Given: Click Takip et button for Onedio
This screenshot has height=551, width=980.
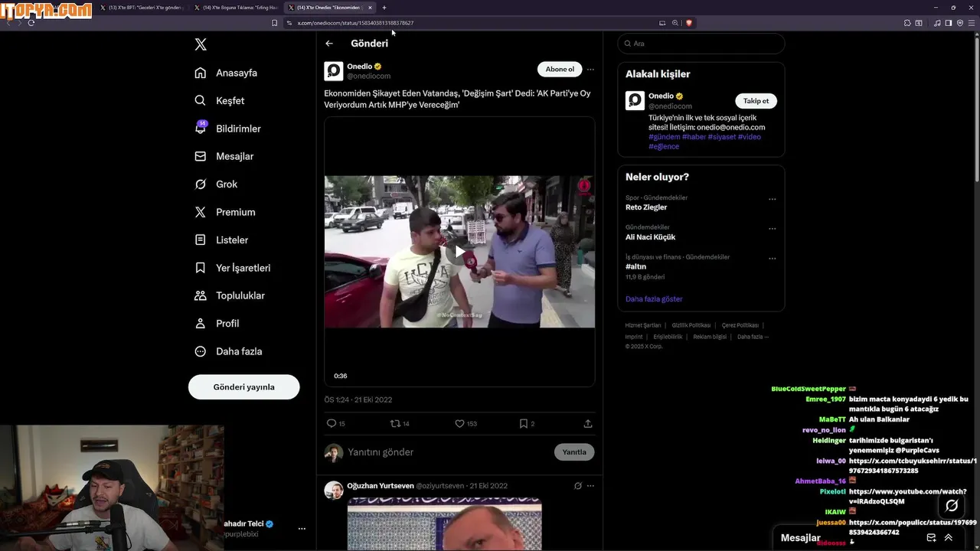Looking at the screenshot, I should (756, 101).
